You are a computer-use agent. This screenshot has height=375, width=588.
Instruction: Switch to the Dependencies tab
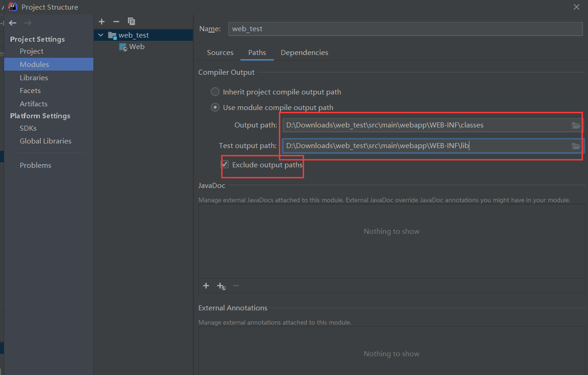(305, 53)
